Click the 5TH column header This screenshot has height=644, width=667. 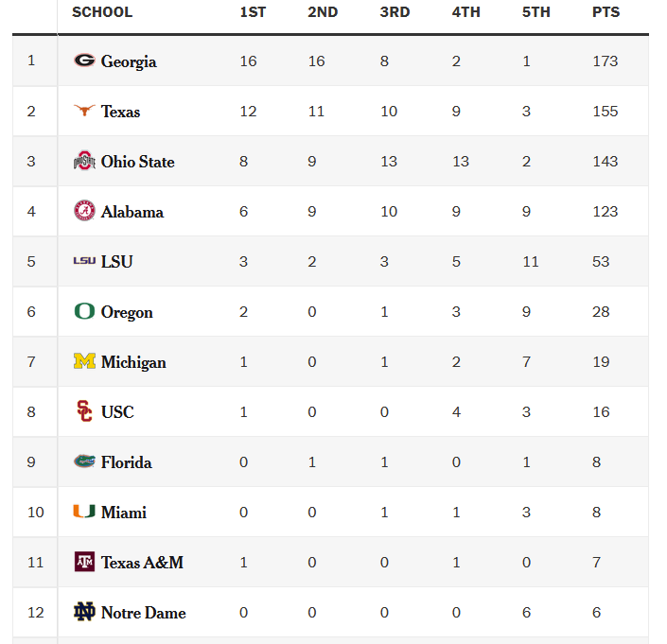tap(536, 12)
